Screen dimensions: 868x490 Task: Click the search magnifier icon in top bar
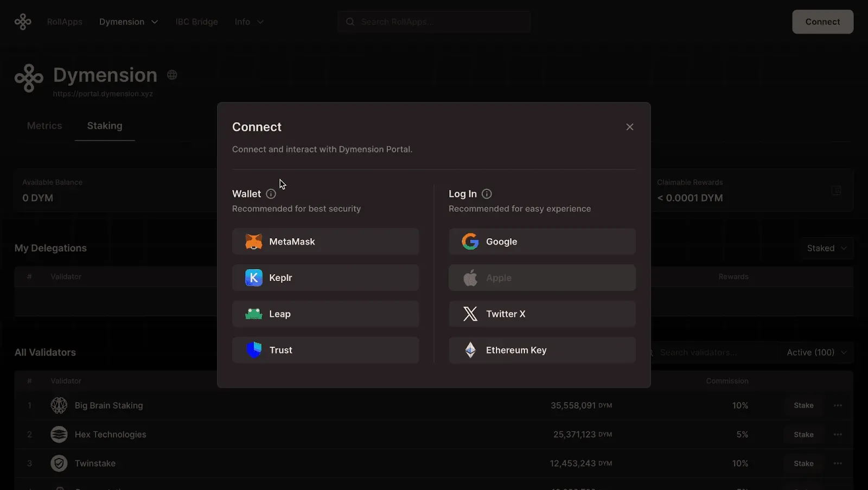pos(350,22)
